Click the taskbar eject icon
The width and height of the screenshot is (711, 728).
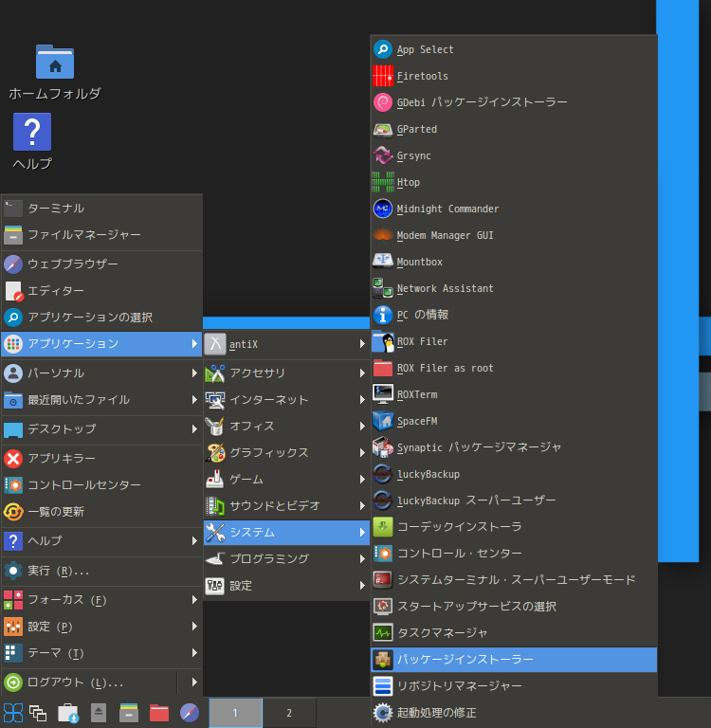pos(99,713)
